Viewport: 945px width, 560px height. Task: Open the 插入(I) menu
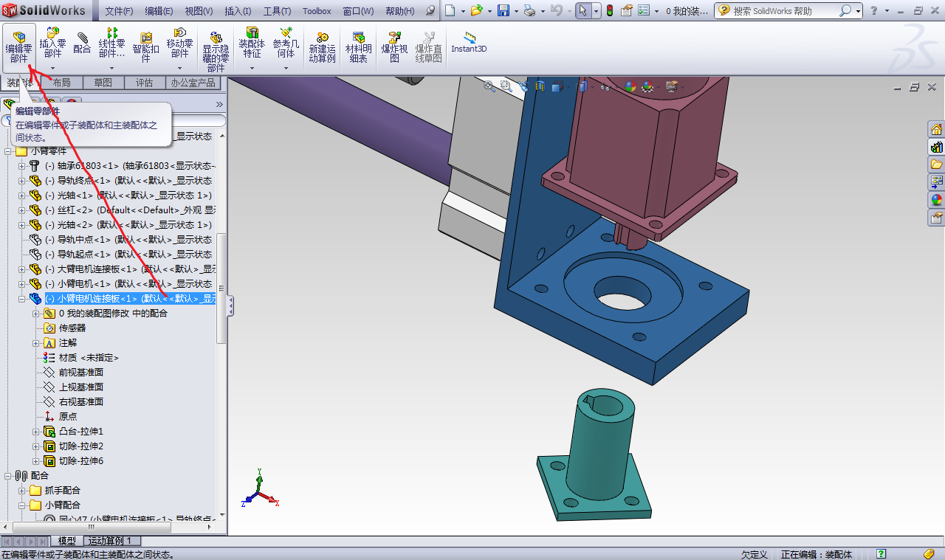point(238,11)
